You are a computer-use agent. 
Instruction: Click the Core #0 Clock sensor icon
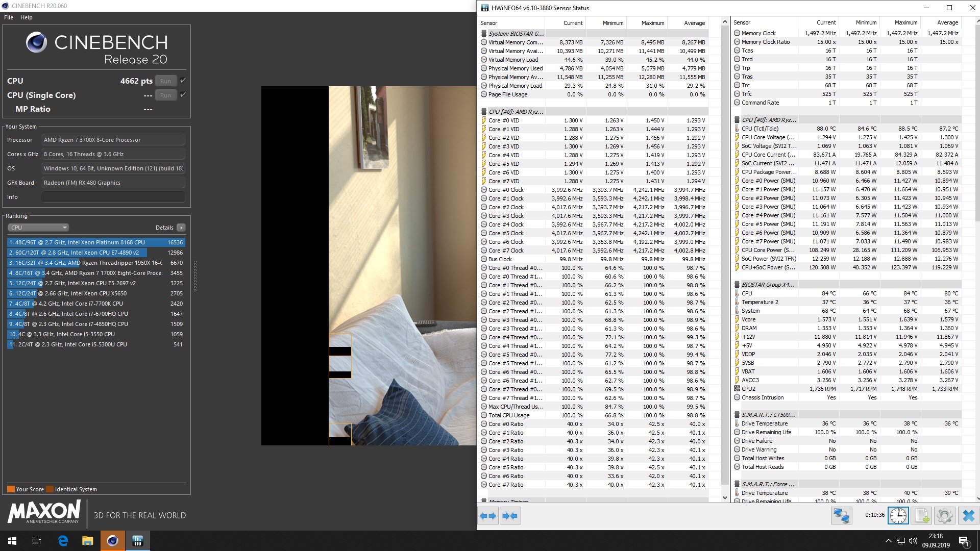click(484, 190)
